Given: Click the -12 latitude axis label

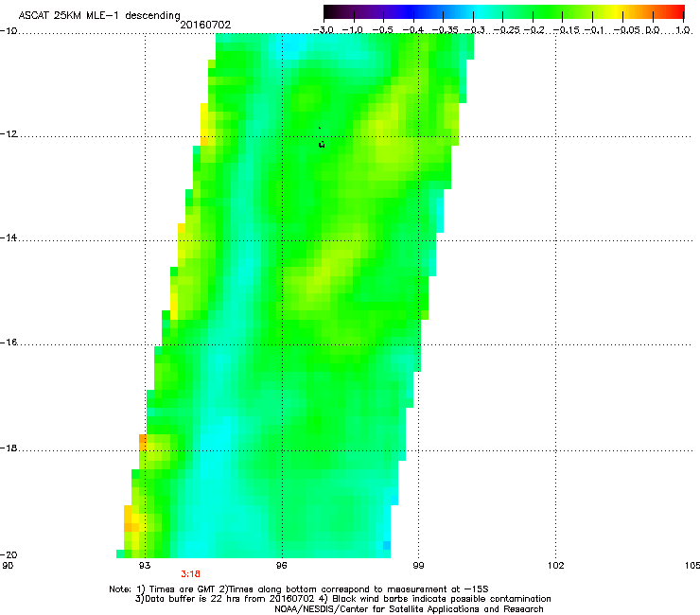Looking at the screenshot, I should click(x=9, y=134).
